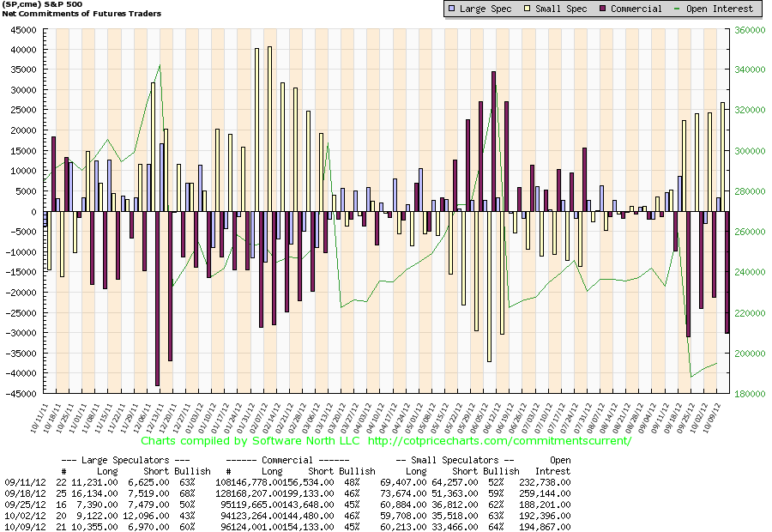
Task: Select the 'Open Interest' legend label
Action: [x=720, y=9]
